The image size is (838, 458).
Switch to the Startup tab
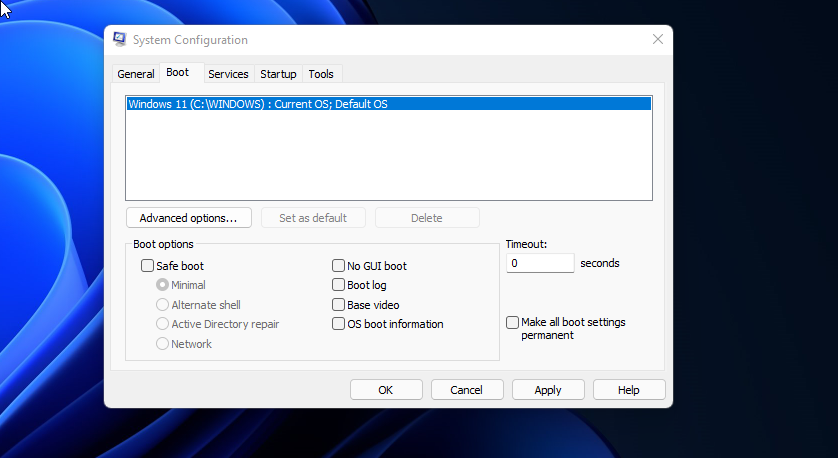pyautogui.click(x=278, y=74)
